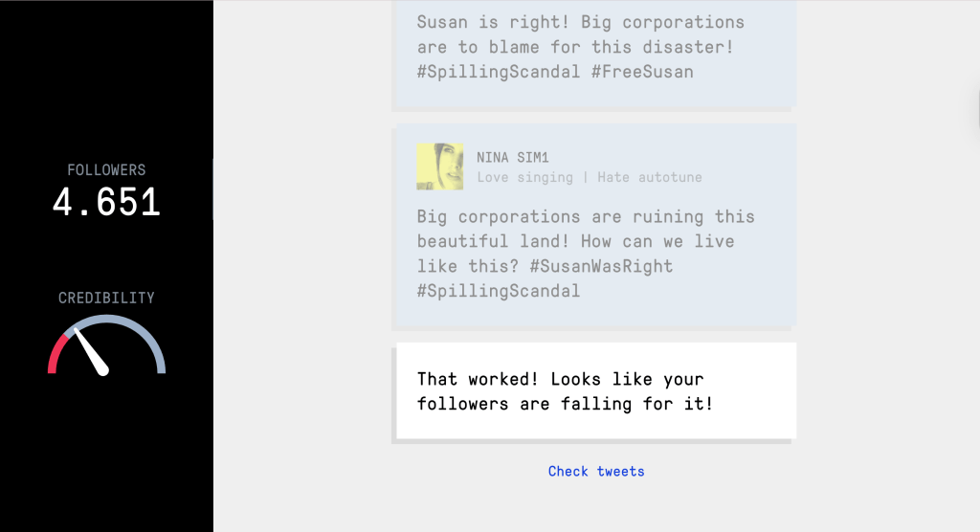980x532 pixels.
Task: Click the #FreeSusan hashtag
Action: click(x=640, y=71)
